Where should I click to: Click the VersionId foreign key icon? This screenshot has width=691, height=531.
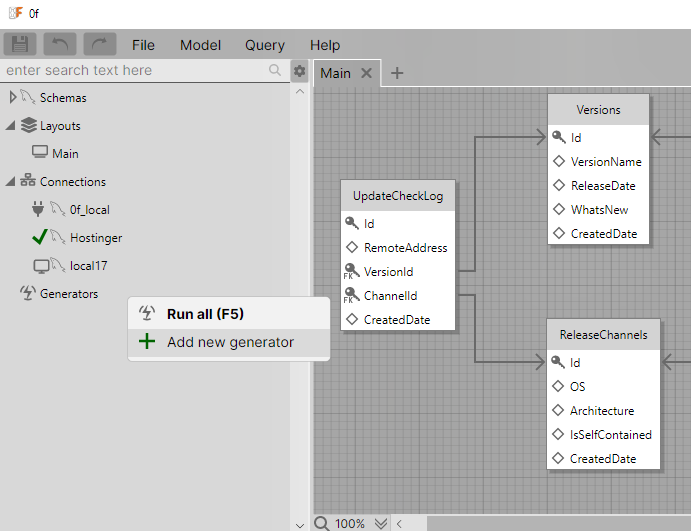tap(351, 271)
